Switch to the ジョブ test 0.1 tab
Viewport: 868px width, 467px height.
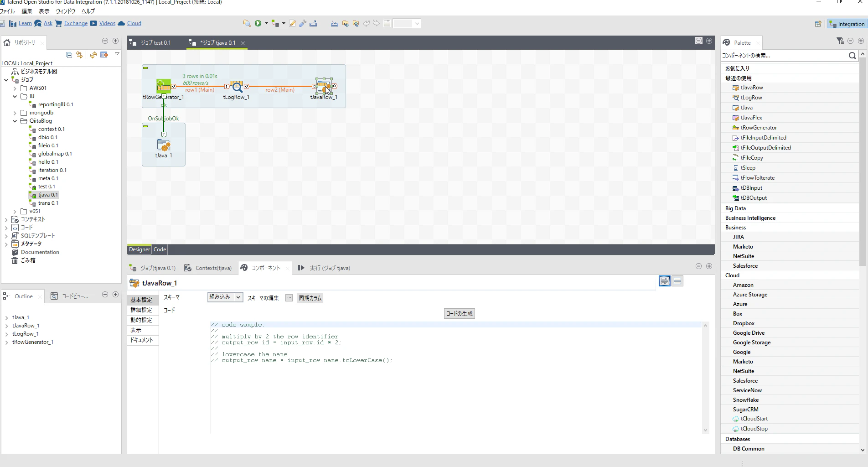click(150, 43)
